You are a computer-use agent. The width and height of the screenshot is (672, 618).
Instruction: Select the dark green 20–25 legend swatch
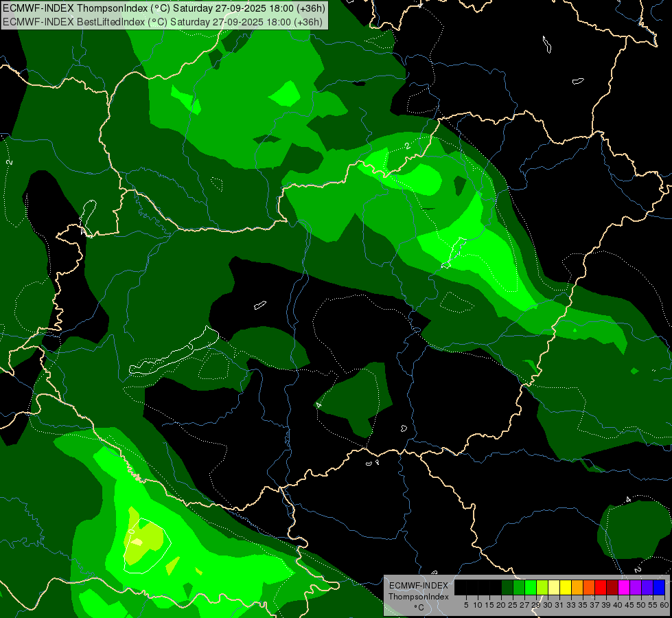[x=507, y=587]
